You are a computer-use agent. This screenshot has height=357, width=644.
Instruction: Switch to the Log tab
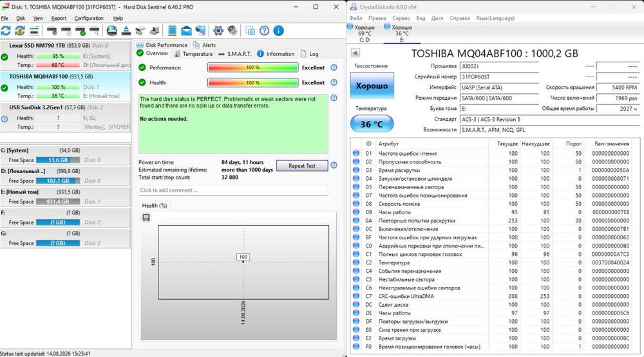pos(309,54)
